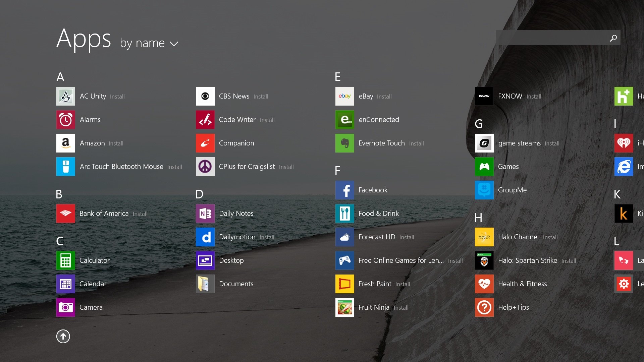Jump via letter A group header
The width and height of the screenshot is (644, 362).
60,77
